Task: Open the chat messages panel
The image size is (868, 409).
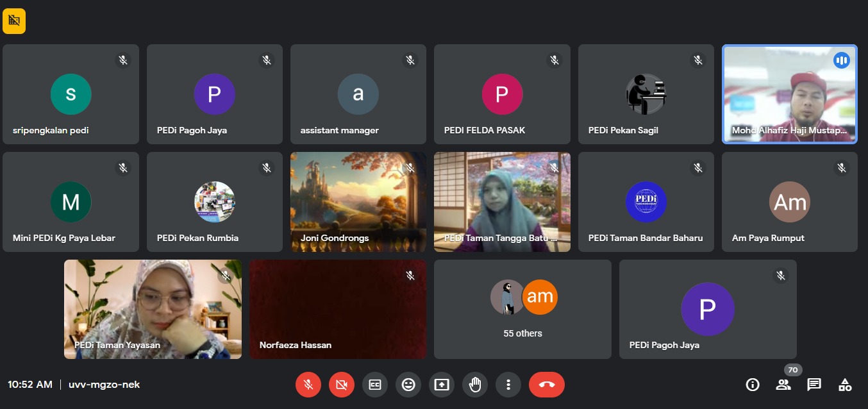Action: coord(814,385)
